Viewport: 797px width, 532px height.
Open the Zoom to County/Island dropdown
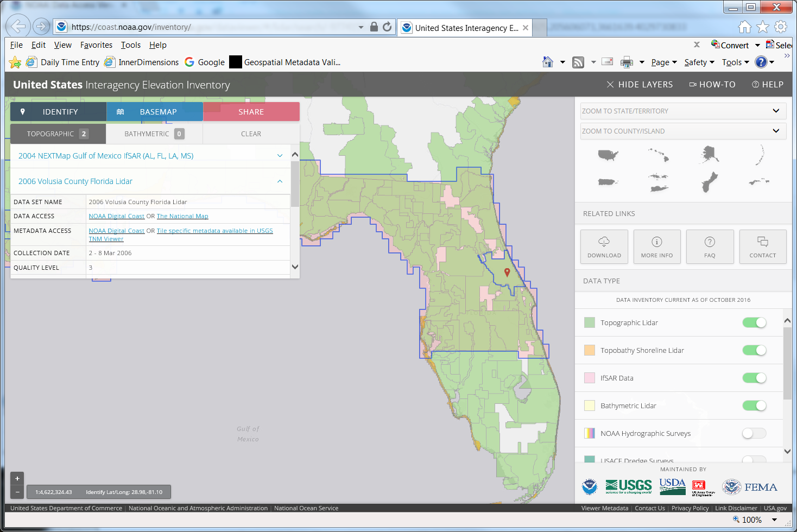coord(683,131)
